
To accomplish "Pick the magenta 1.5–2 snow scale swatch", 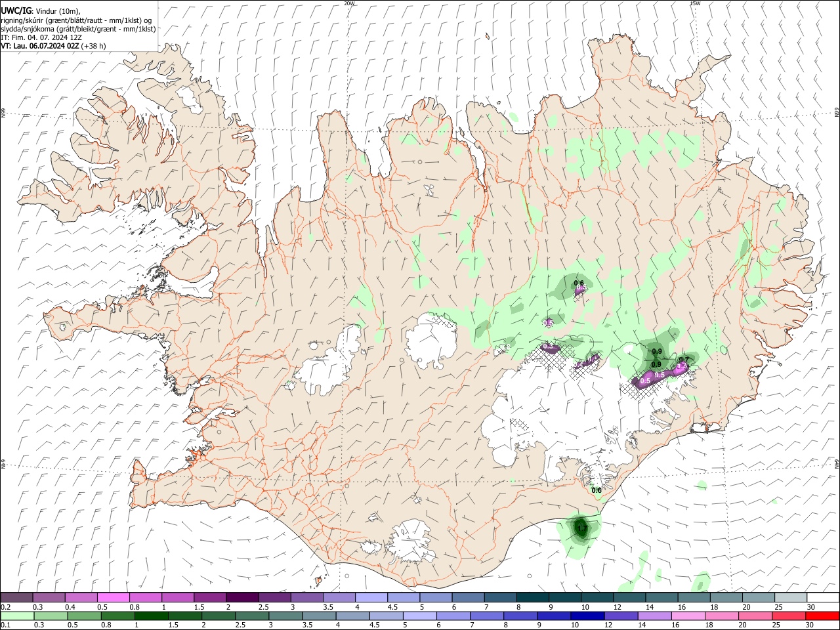I will pos(209,597).
